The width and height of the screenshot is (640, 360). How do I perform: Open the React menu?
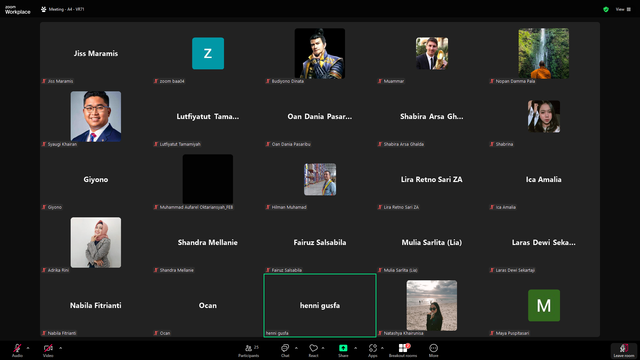pos(313,350)
